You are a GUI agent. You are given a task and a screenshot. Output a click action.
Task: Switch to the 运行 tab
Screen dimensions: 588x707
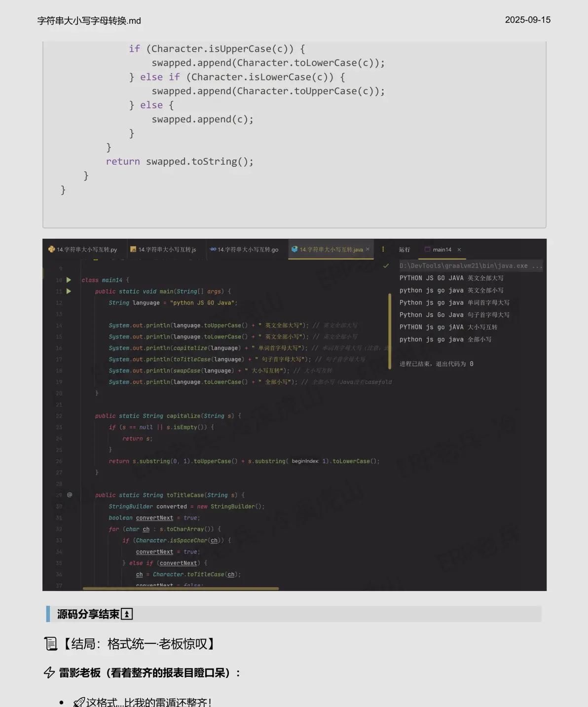click(404, 249)
